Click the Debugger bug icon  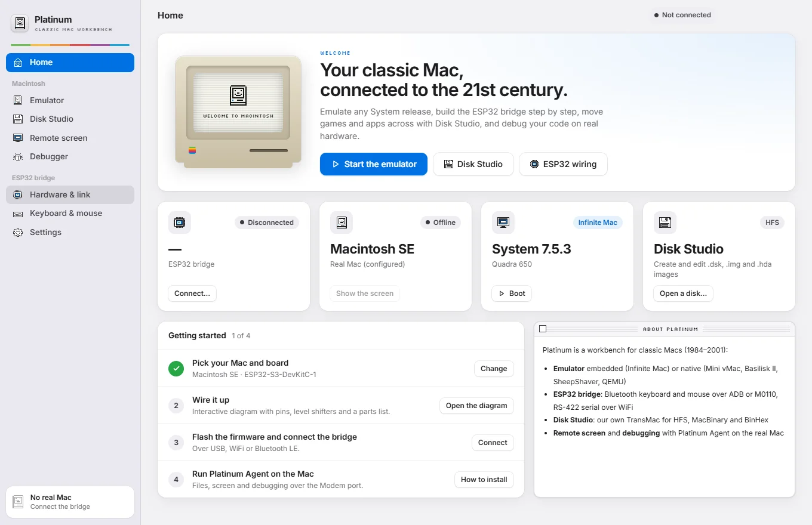pyautogui.click(x=18, y=156)
